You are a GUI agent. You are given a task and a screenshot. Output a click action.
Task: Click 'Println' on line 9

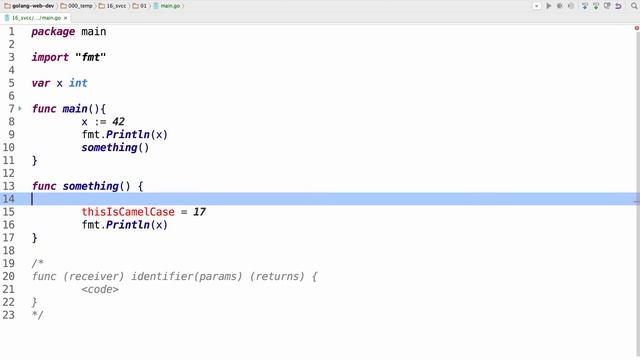point(128,134)
